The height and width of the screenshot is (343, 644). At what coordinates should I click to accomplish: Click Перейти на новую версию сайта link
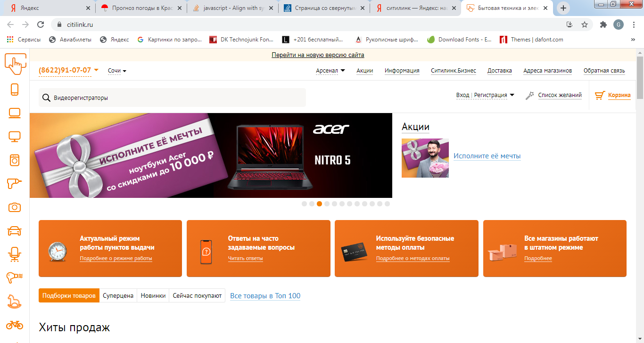coord(318,55)
